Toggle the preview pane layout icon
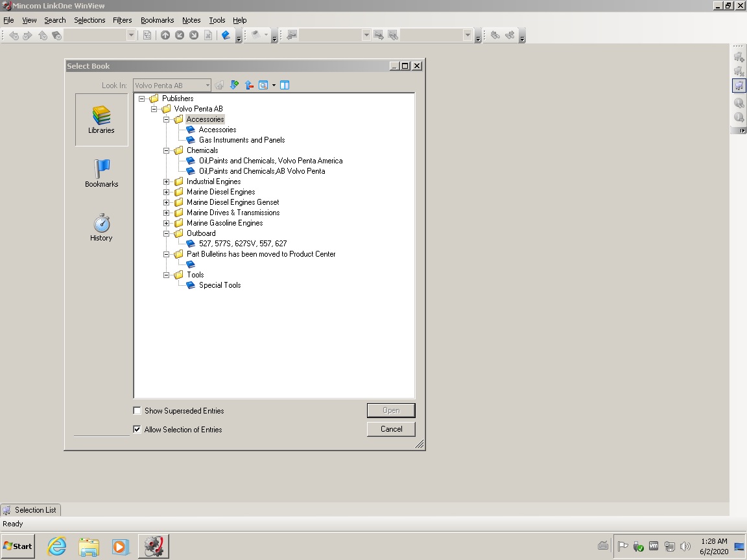The image size is (747, 560). pos(284,85)
